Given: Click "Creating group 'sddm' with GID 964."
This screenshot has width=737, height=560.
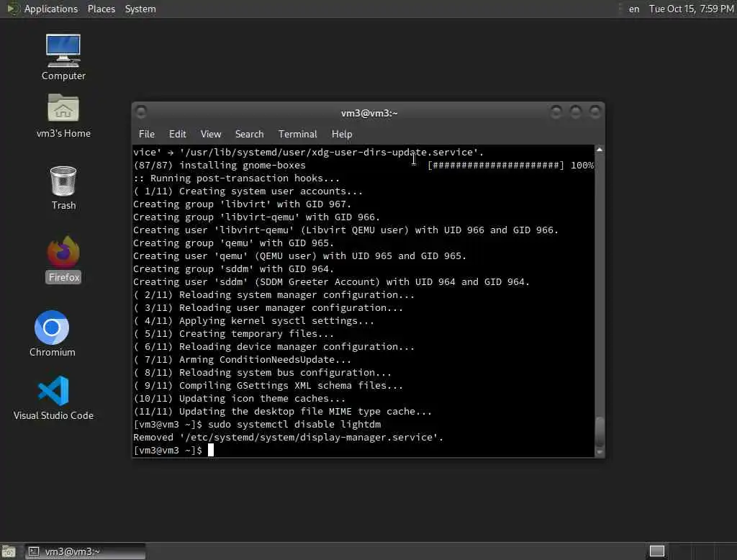Looking at the screenshot, I should (234, 269).
